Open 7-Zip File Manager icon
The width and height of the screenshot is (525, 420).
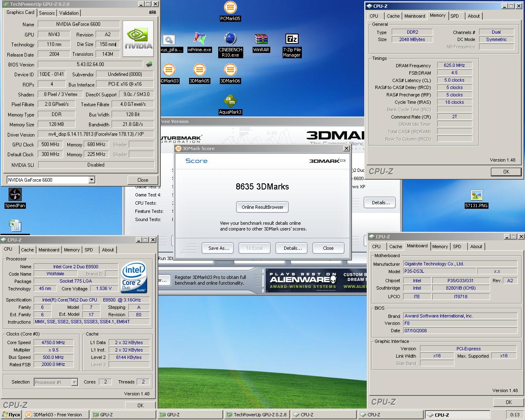coord(292,45)
